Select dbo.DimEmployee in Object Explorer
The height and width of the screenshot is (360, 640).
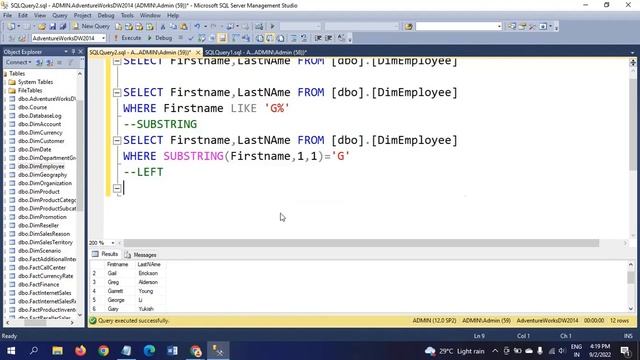pos(41,166)
